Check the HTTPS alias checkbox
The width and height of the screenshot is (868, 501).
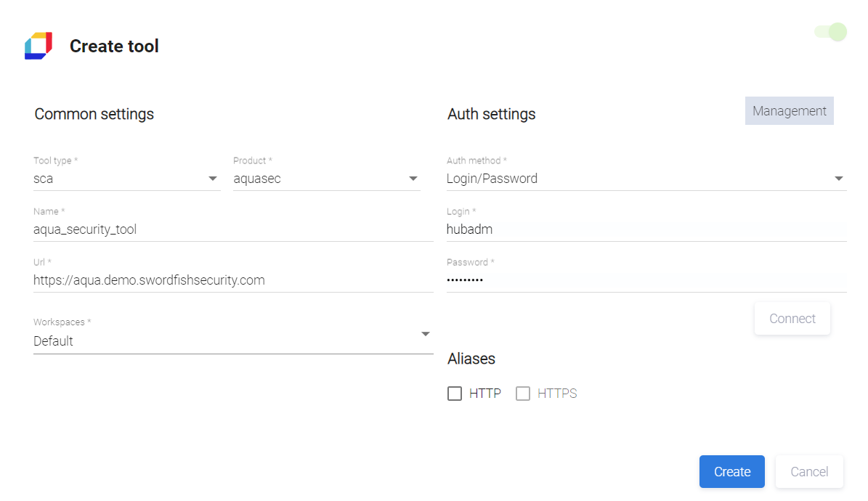pos(523,394)
